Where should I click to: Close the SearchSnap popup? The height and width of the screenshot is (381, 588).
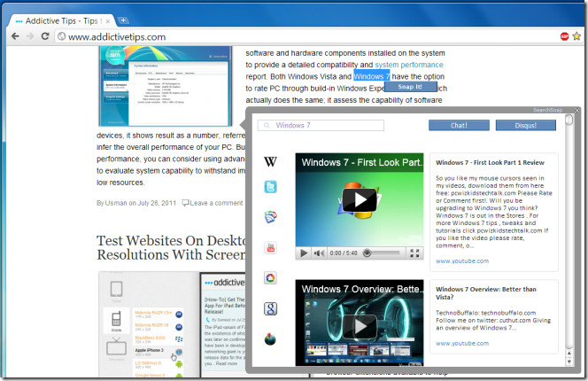(577, 110)
